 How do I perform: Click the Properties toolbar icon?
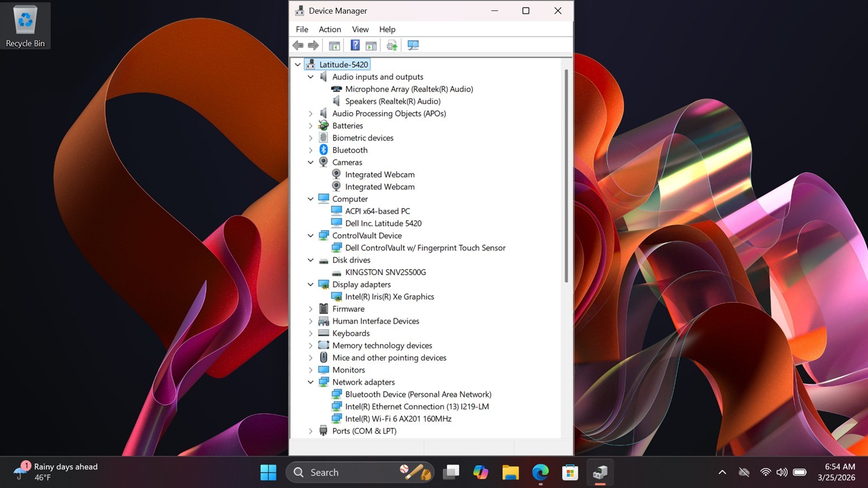coord(371,46)
